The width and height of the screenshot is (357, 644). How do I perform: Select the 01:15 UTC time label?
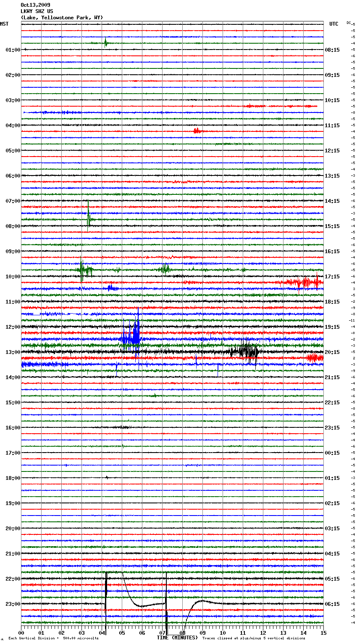(x=332, y=478)
